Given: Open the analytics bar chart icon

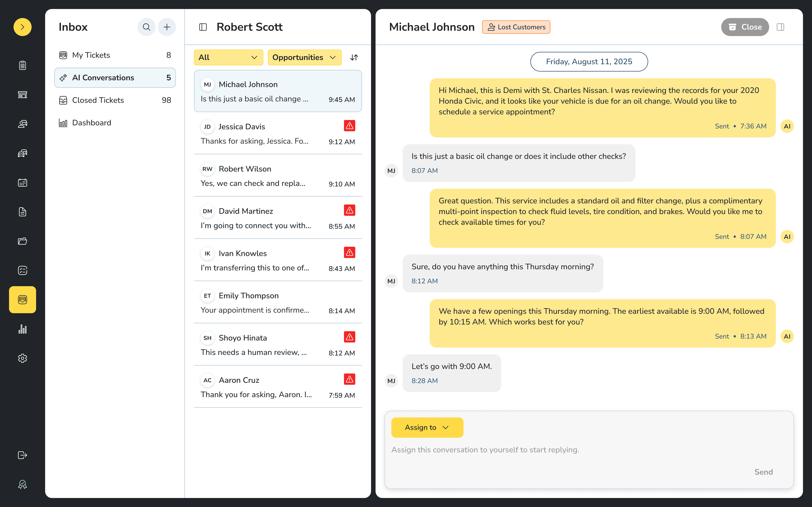Looking at the screenshot, I should (x=23, y=329).
